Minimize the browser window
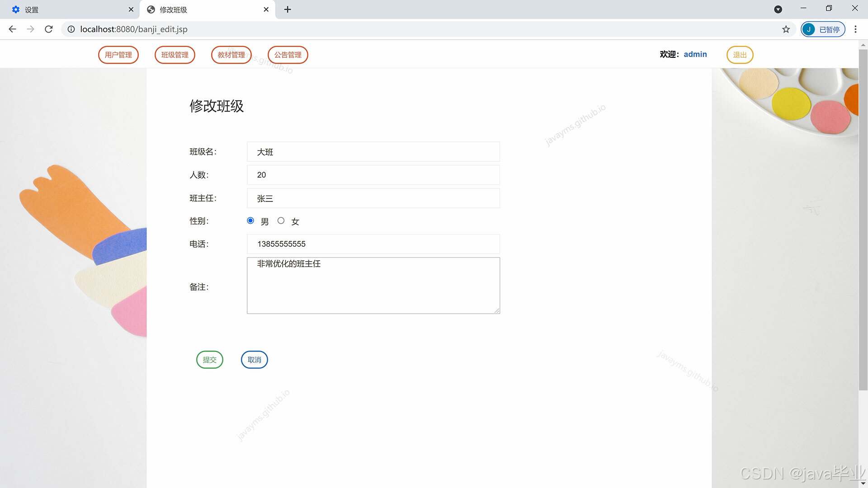The height and width of the screenshot is (488, 868). (x=803, y=8)
